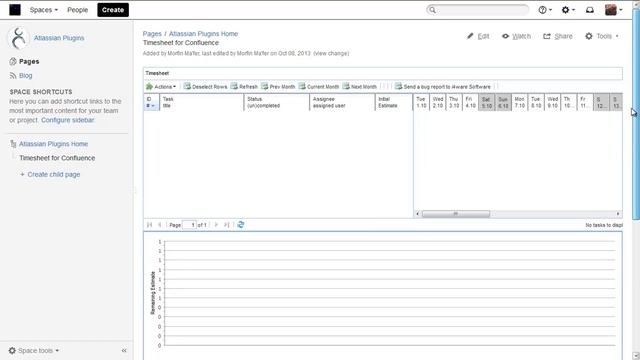Screen dimensions: 640x360
Task: Share this page
Action: (x=558, y=36)
